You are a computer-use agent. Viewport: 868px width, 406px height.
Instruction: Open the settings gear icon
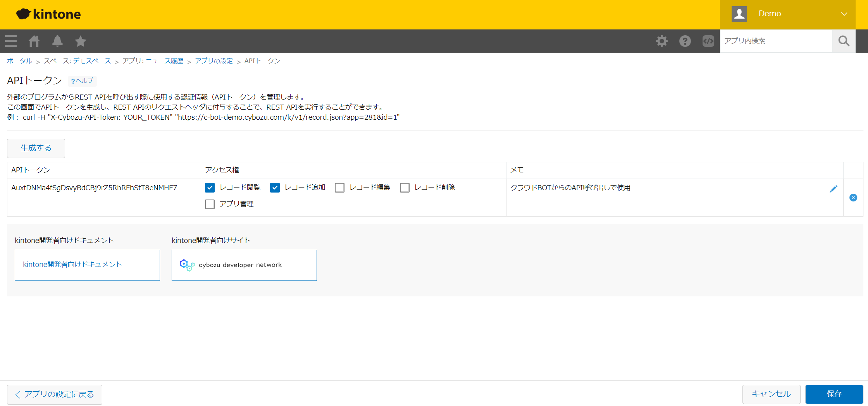click(x=662, y=41)
